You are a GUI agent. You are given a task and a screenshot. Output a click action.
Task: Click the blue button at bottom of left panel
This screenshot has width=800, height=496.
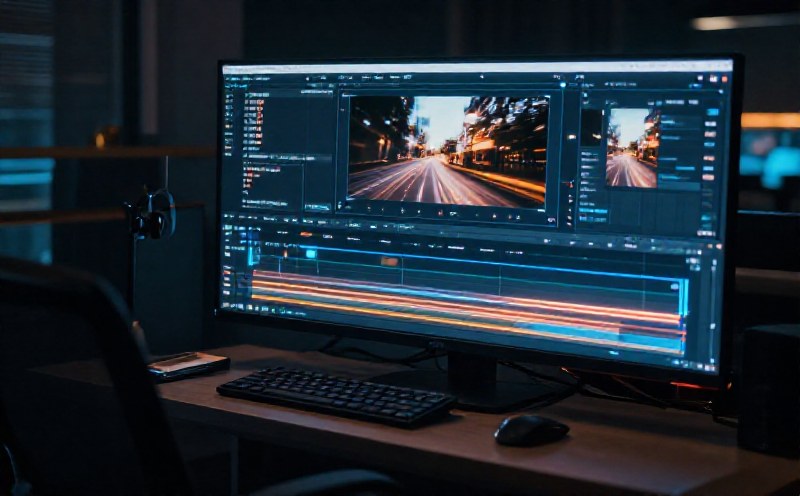click(317, 207)
